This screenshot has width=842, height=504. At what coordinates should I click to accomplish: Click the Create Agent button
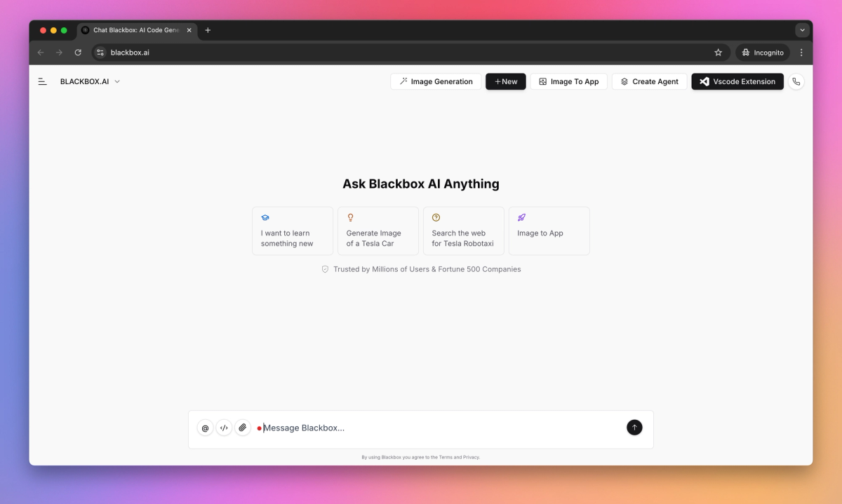pyautogui.click(x=649, y=81)
